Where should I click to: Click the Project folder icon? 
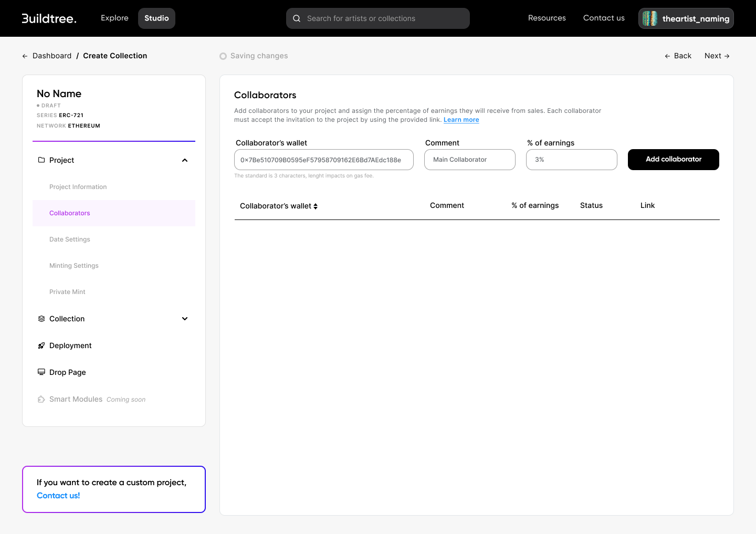41,160
